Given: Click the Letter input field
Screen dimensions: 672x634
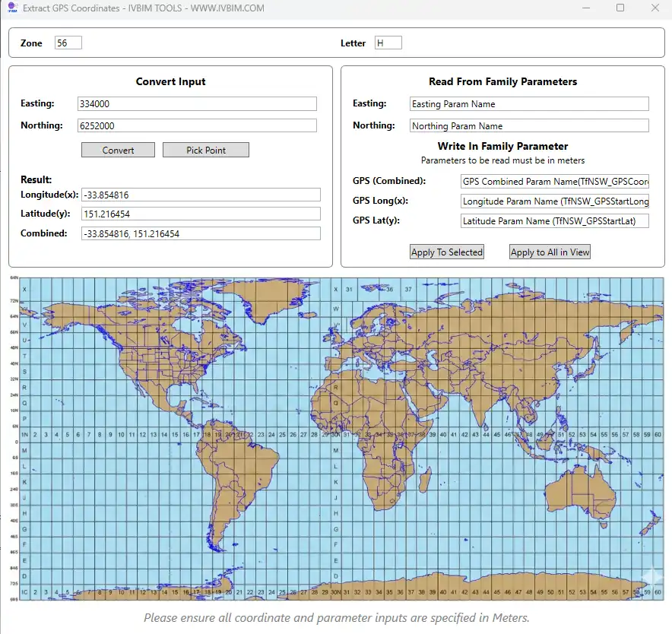Looking at the screenshot, I should [388, 43].
